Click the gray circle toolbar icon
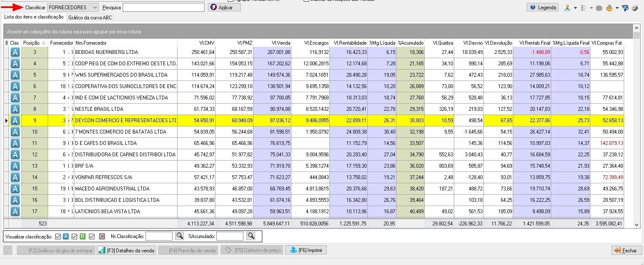The height and width of the screenshot is (265, 644). (x=599, y=8)
